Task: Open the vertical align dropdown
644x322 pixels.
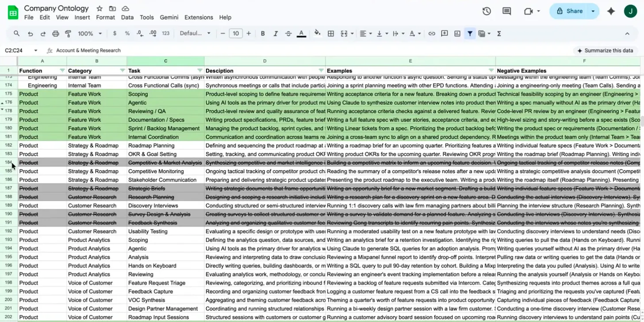Action: pyautogui.click(x=382, y=34)
